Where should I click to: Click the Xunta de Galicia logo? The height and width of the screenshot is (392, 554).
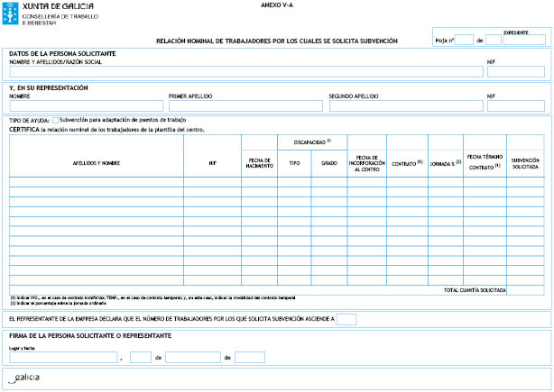click(x=41, y=12)
